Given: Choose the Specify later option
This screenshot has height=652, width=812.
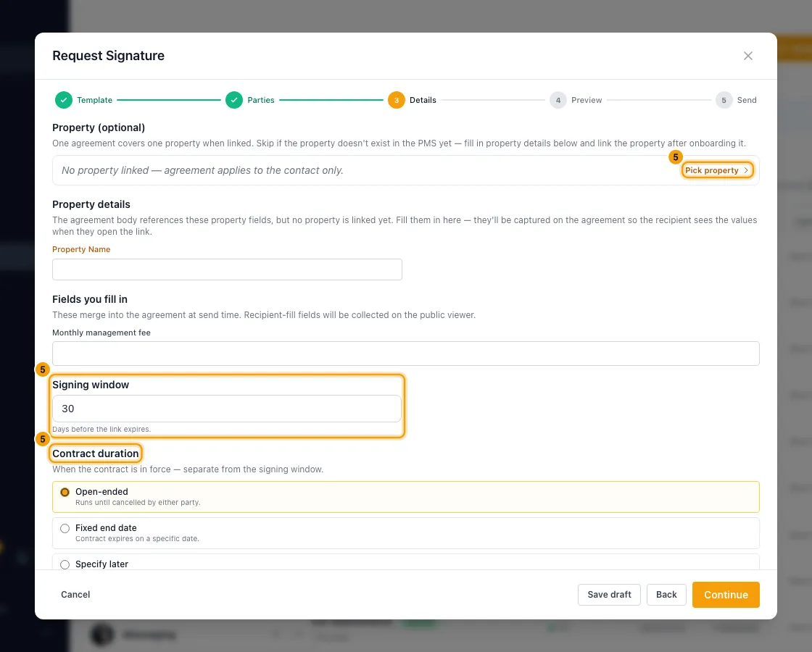Looking at the screenshot, I should (x=406, y=562).
